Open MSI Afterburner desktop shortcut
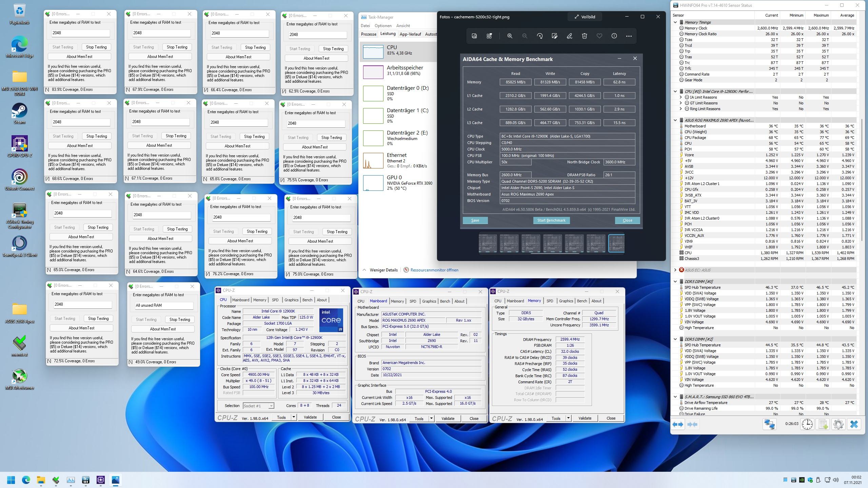868x488 pixels. tap(19, 379)
